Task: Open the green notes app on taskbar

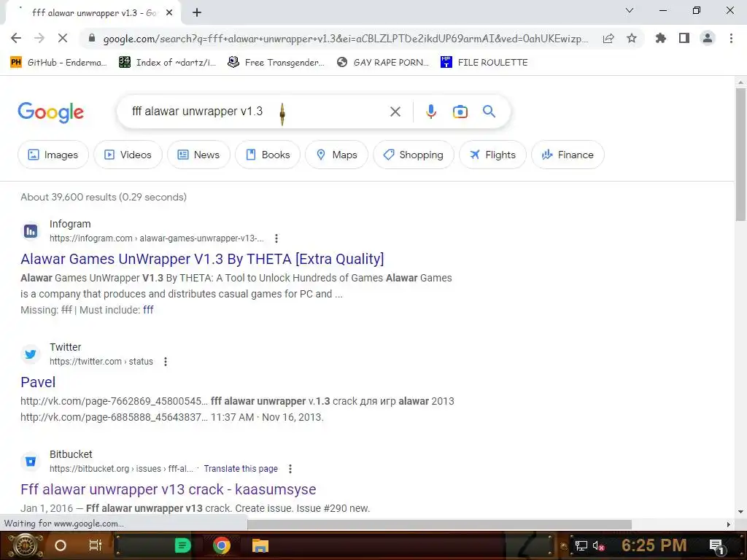Action: [x=182, y=545]
